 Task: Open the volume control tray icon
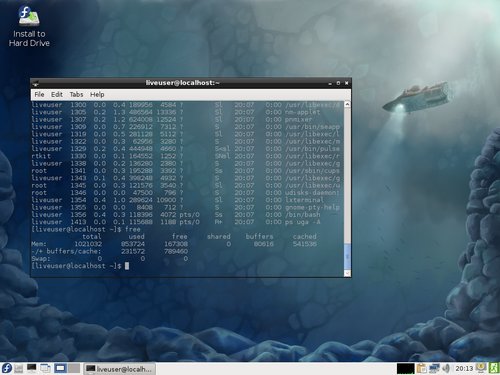point(446,369)
